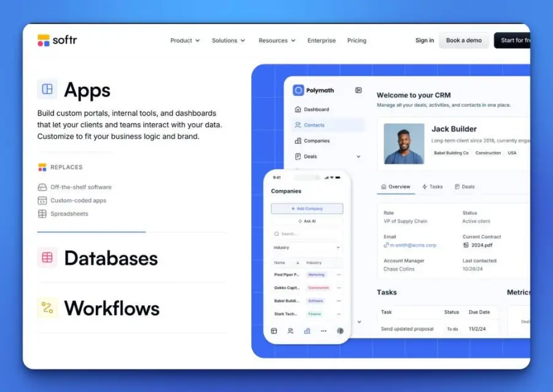Go to the Pricing page
This screenshot has height=392, width=553.
click(x=356, y=41)
